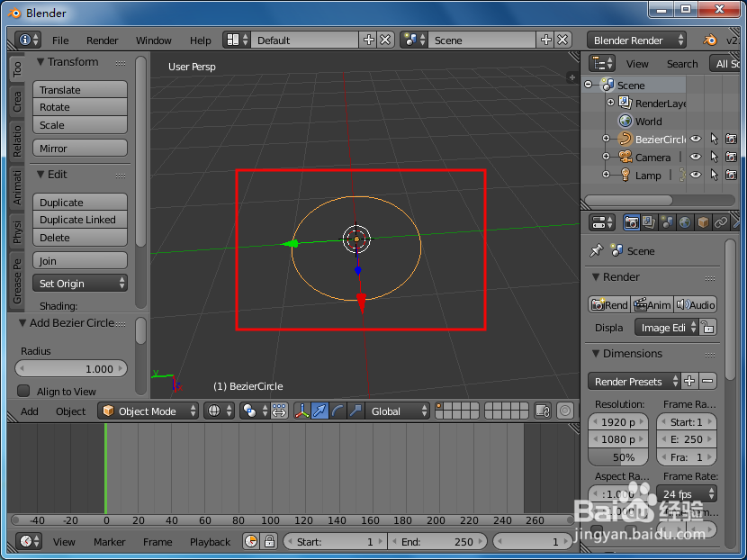Delete the current scene
This screenshot has height=560, width=747.
562,40
